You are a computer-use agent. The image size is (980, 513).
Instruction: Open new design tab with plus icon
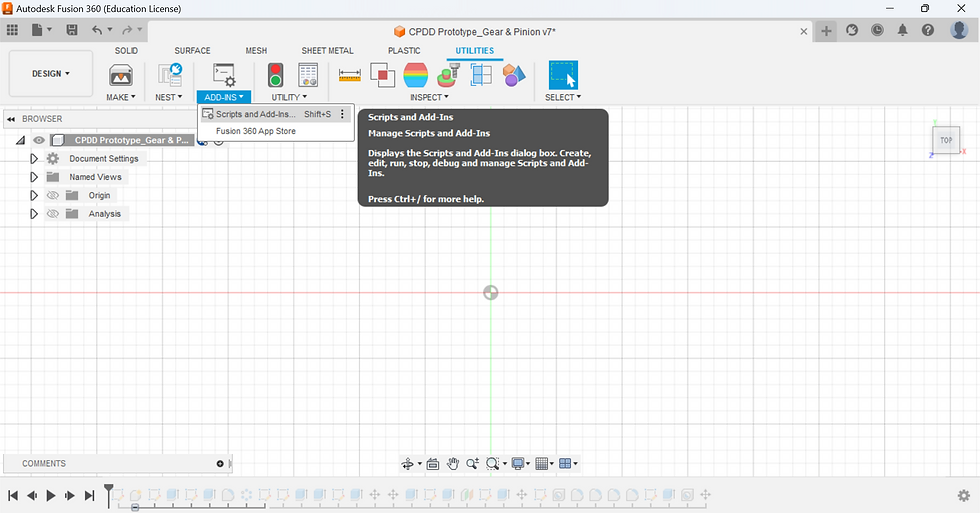click(x=826, y=31)
